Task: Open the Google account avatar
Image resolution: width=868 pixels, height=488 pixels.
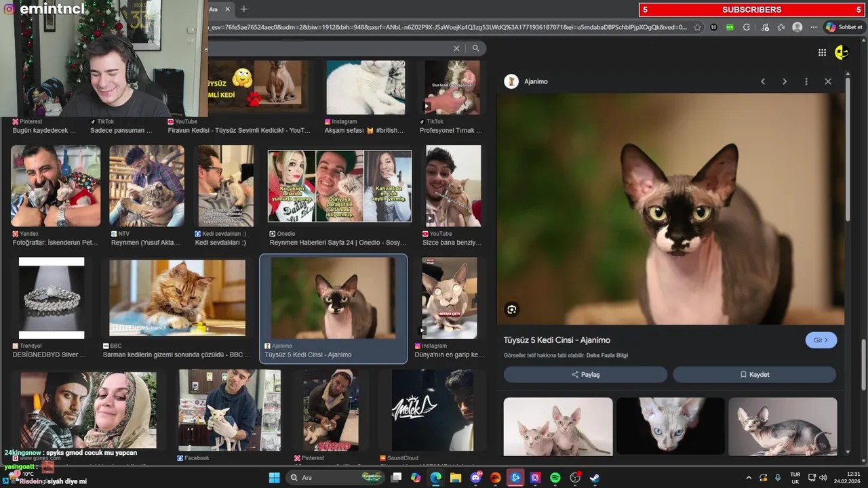Action: click(x=842, y=52)
